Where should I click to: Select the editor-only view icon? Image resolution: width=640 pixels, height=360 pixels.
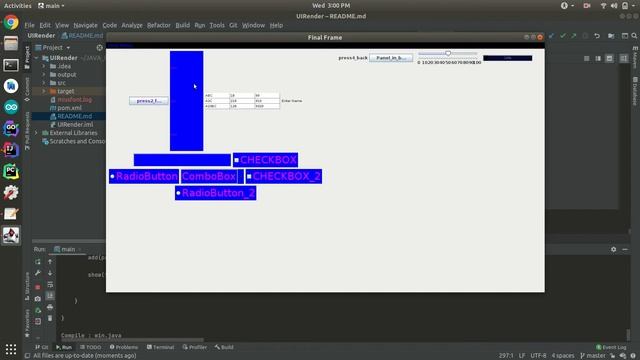(587, 58)
